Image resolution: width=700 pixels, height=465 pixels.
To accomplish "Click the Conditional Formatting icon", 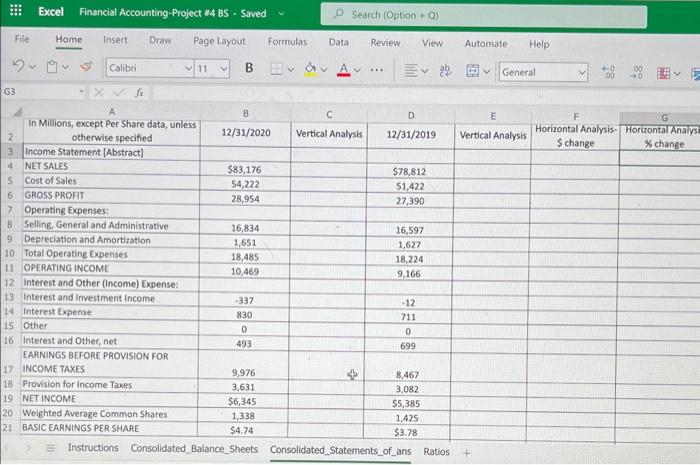I will click(x=663, y=73).
